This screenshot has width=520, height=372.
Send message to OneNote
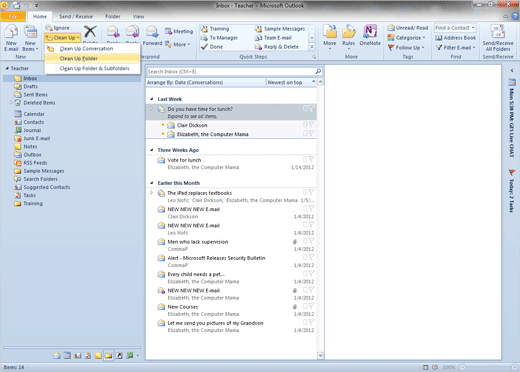coord(370,35)
